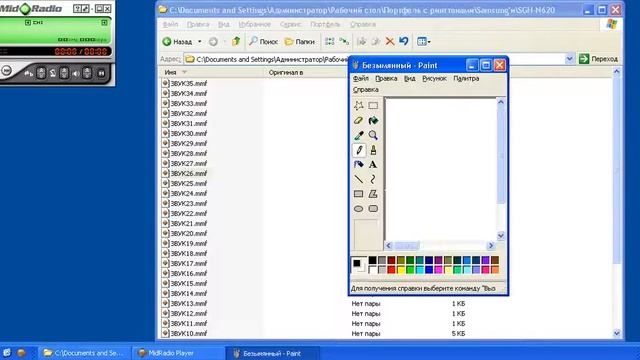Click Paint's horizontal scrollbar right arrow
The width and height of the screenshot is (640, 360).
click(x=491, y=245)
